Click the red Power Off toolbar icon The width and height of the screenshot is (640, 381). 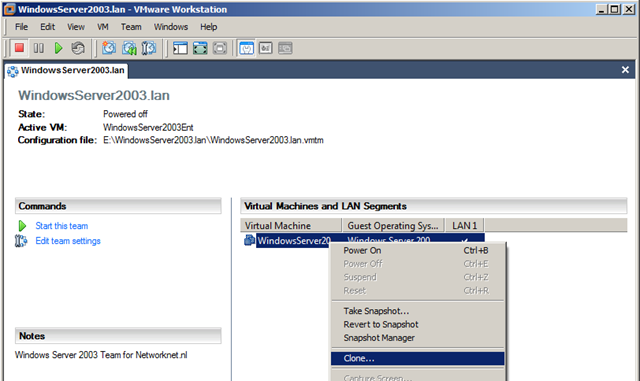(19, 48)
